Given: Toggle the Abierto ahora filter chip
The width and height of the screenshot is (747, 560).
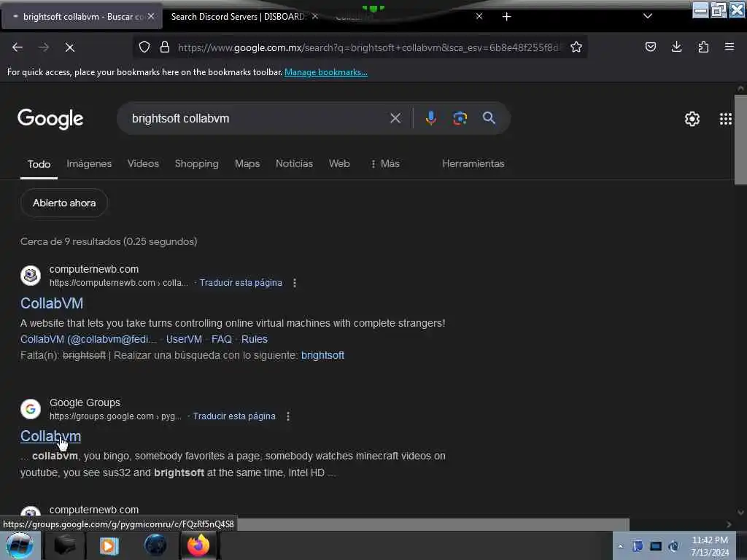Looking at the screenshot, I should [64, 203].
